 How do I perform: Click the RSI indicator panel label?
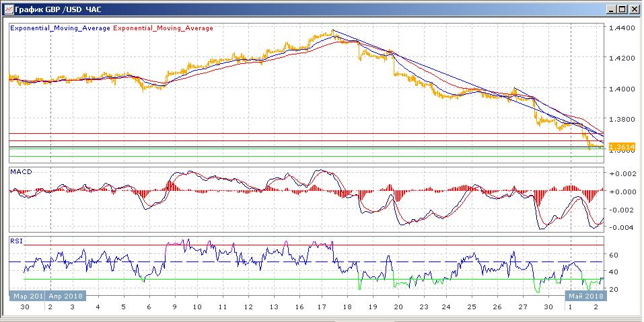[x=15, y=239]
